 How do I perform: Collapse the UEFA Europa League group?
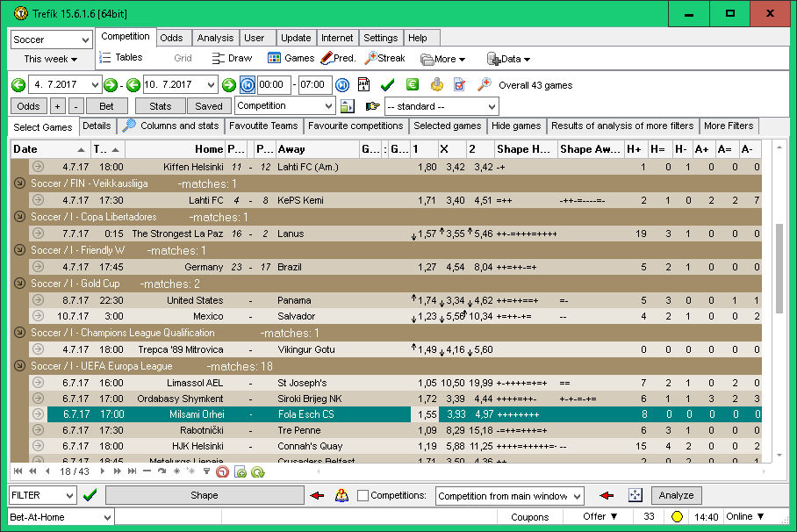(x=20, y=366)
